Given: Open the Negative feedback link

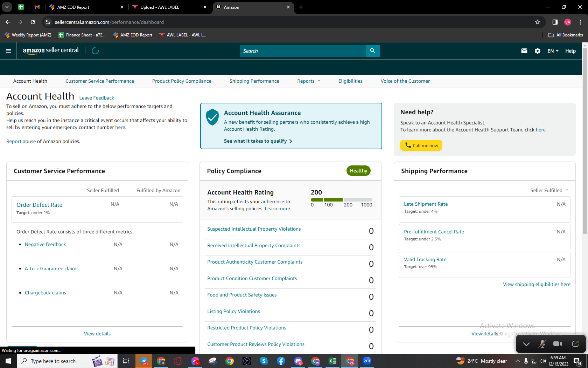Looking at the screenshot, I should click(x=45, y=244).
